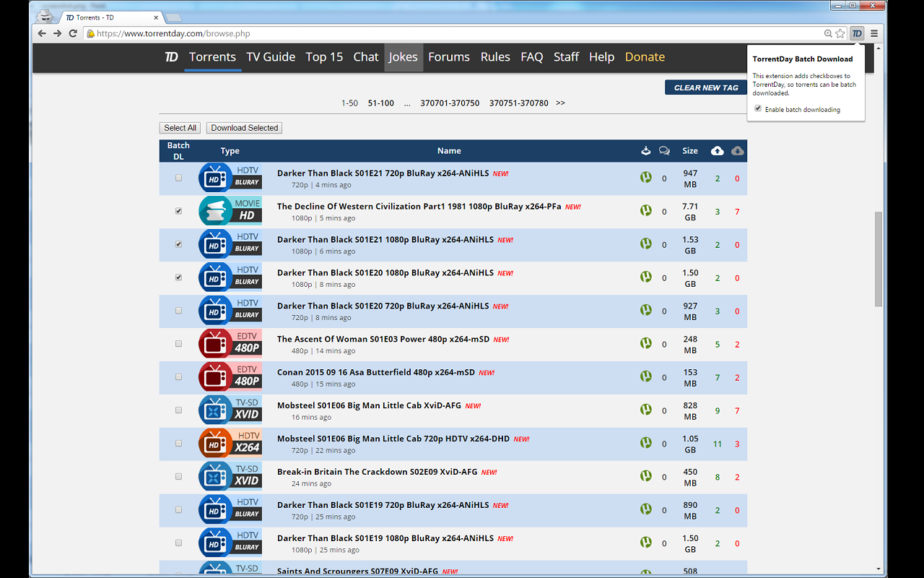Click the zoom magnifier icon in address bar
924x578 pixels.
(828, 33)
